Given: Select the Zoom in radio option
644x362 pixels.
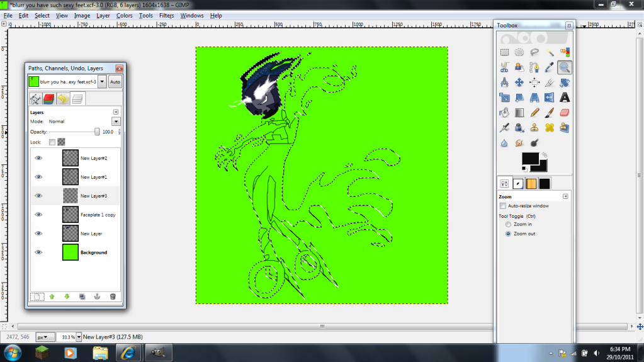Looking at the screenshot, I should point(509,224).
